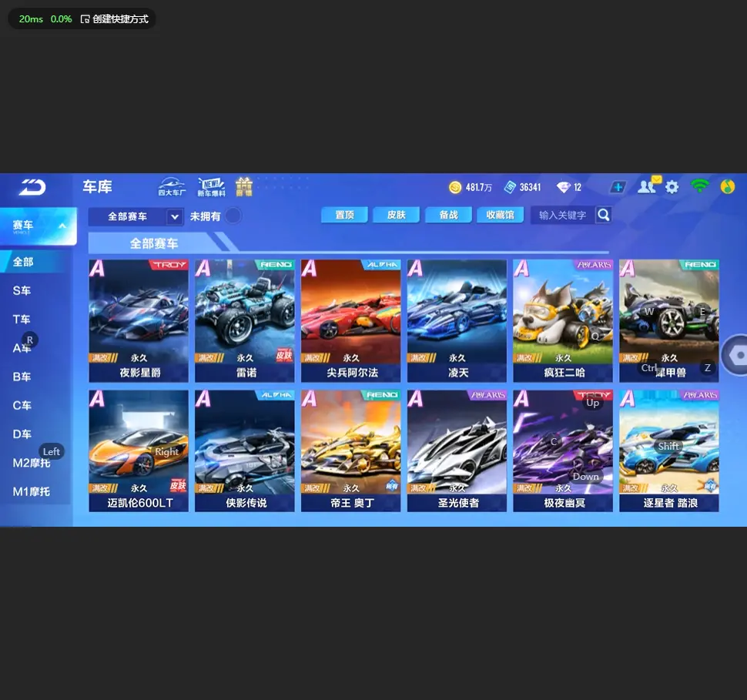Select the M2摩托 category
This screenshot has height=700, width=747.
point(32,463)
